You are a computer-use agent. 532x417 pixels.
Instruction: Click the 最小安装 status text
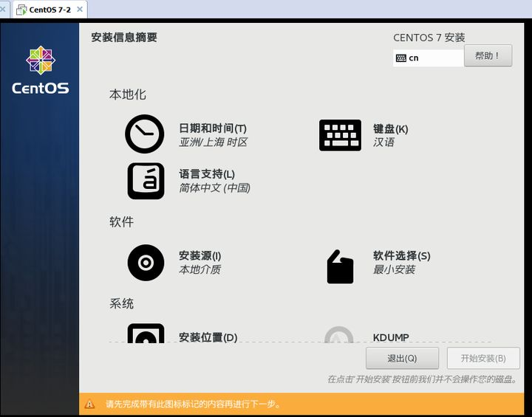(x=394, y=269)
